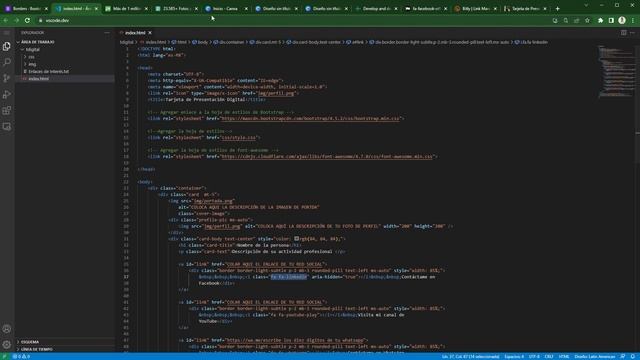
Task: Open the VS Code hamburger menu
Action: click(x=7, y=33)
